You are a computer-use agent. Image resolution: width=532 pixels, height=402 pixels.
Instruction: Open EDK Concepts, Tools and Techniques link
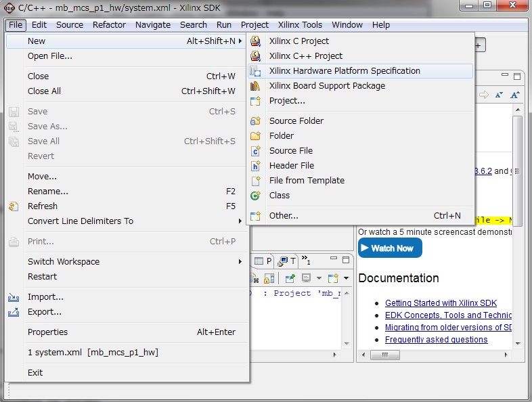tap(448, 315)
